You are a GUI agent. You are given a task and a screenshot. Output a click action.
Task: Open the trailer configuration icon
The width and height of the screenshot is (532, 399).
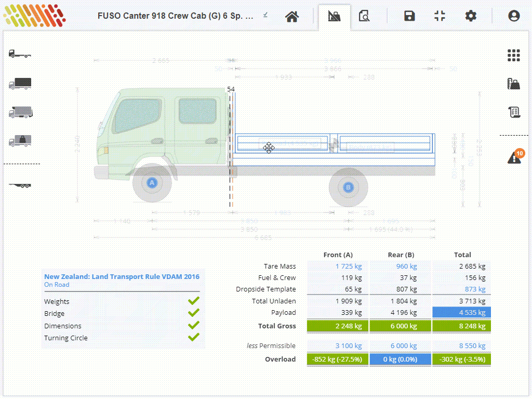[20, 184]
